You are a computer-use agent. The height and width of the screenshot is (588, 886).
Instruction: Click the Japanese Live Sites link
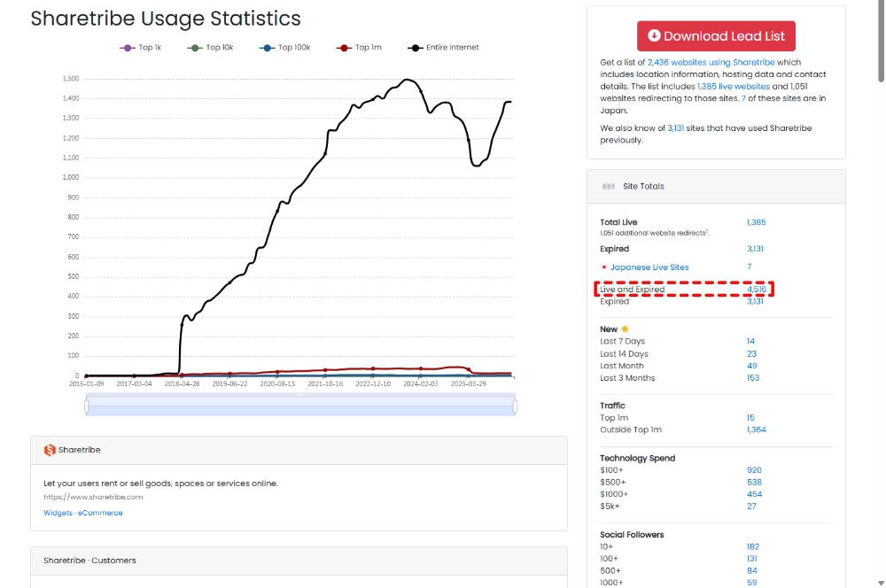[x=649, y=267]
